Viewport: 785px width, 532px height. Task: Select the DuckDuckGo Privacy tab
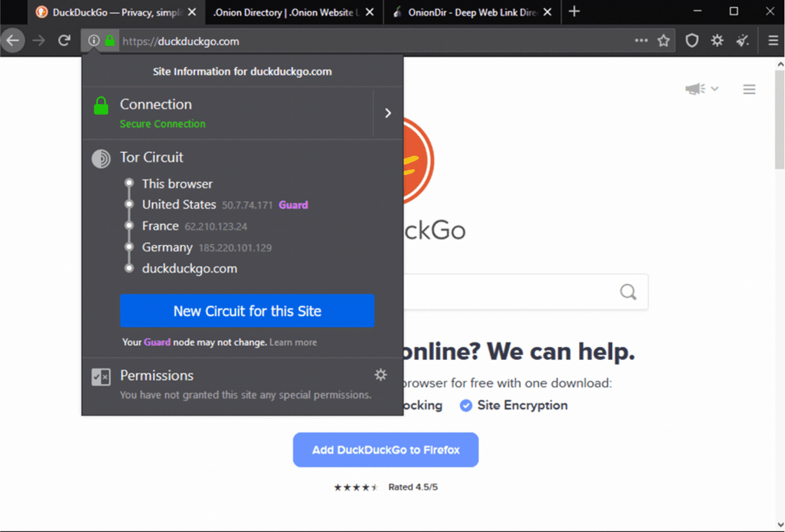click(x=117, y=12)
